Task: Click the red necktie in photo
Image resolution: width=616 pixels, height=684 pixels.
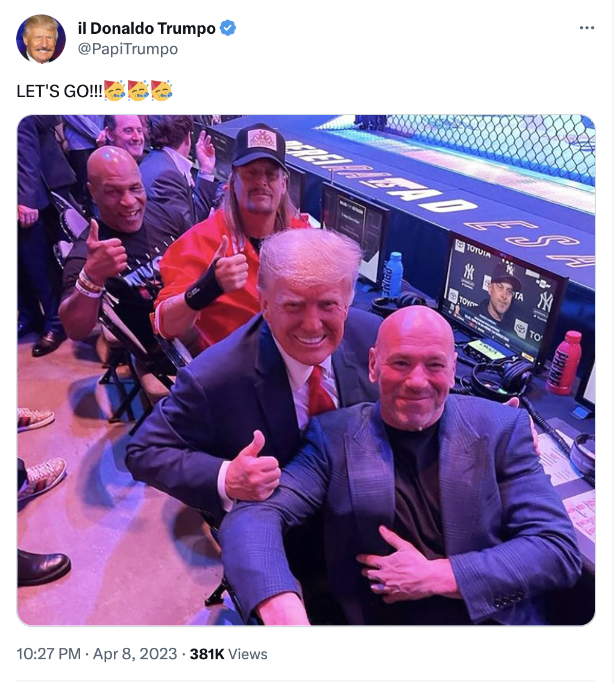Action: tap(319, 391)
